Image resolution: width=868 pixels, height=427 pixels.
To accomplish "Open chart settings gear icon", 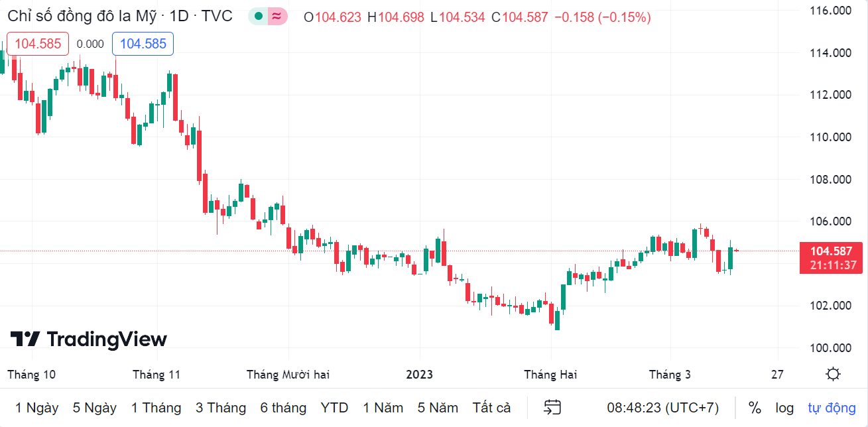I will coord(834,375).
